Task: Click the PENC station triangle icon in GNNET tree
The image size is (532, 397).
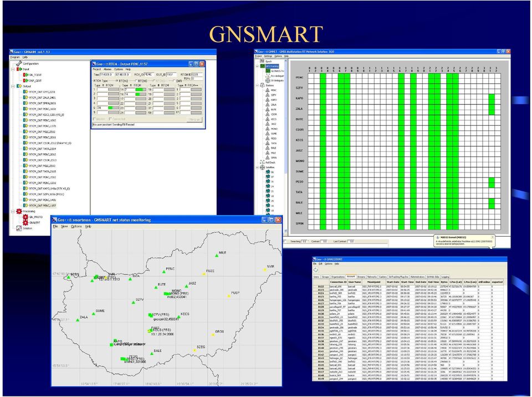Action: (x=267, y=90)
